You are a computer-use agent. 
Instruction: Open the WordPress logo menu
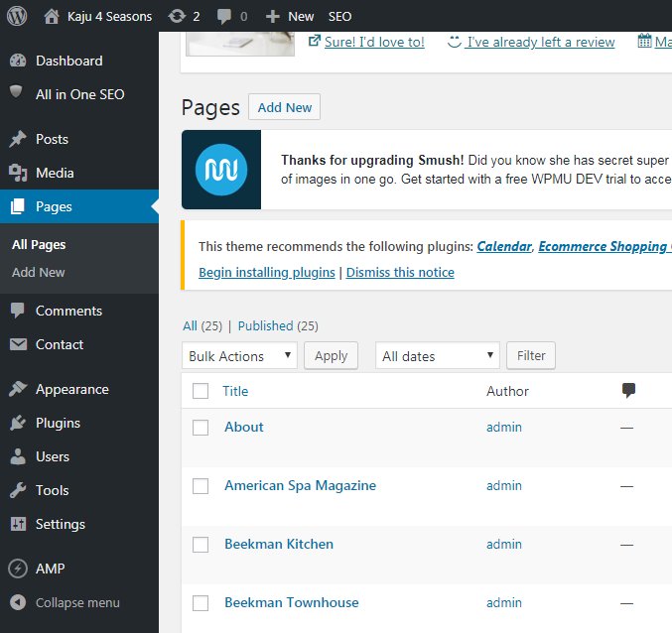(x=17, y=16)
